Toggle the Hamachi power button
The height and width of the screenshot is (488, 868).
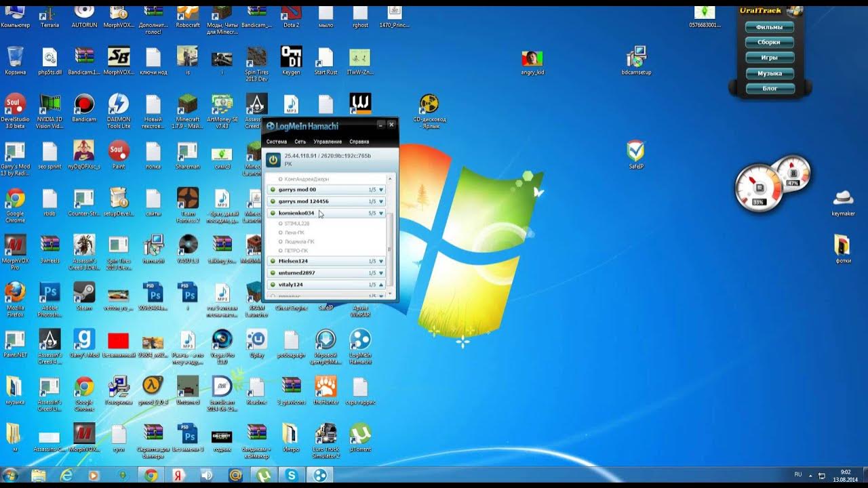[x=273, y=160]
